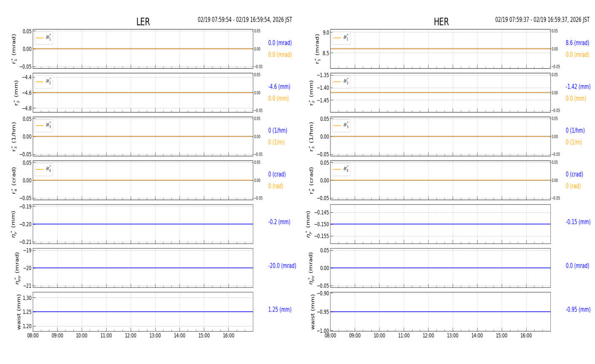
Task: Click the 12:00 tick on the LER time axis
Action: tap(131, 336)
